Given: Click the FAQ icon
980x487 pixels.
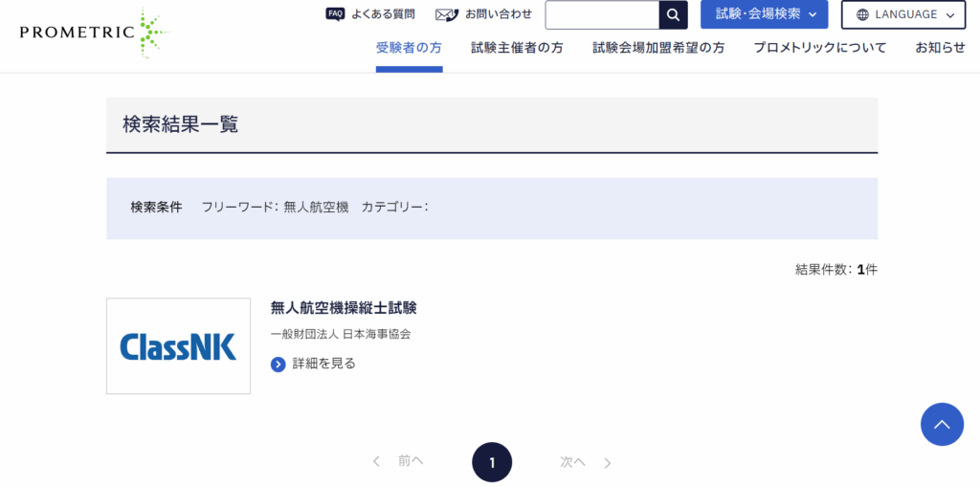Looking at the screenshot, I should click(x=335, y=14).
